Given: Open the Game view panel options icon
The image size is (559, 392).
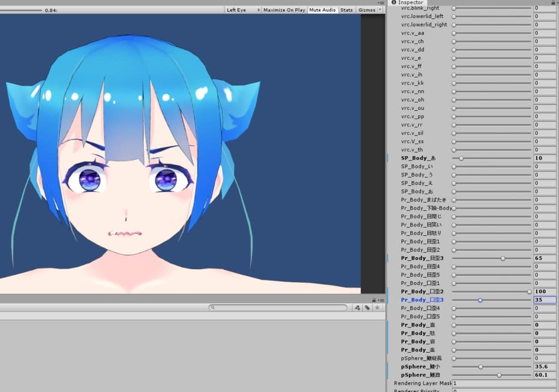Looking at the screenshot, I should (x=380, y=3).
